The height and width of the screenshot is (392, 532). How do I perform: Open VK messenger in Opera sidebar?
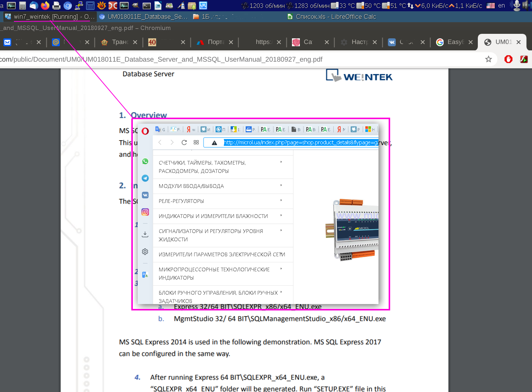tap(145, 195)
